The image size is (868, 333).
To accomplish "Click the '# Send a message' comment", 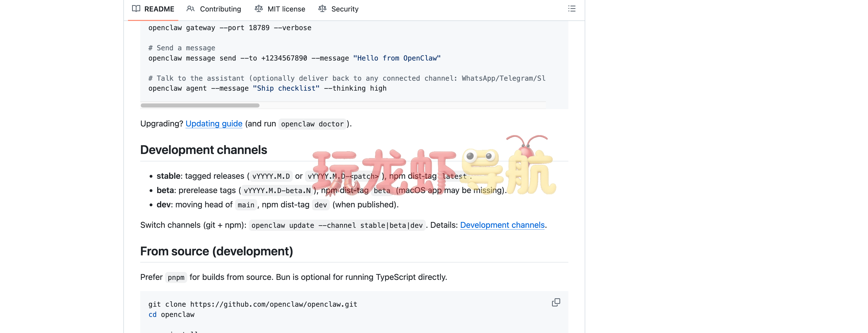I will [x=182, y=48].
